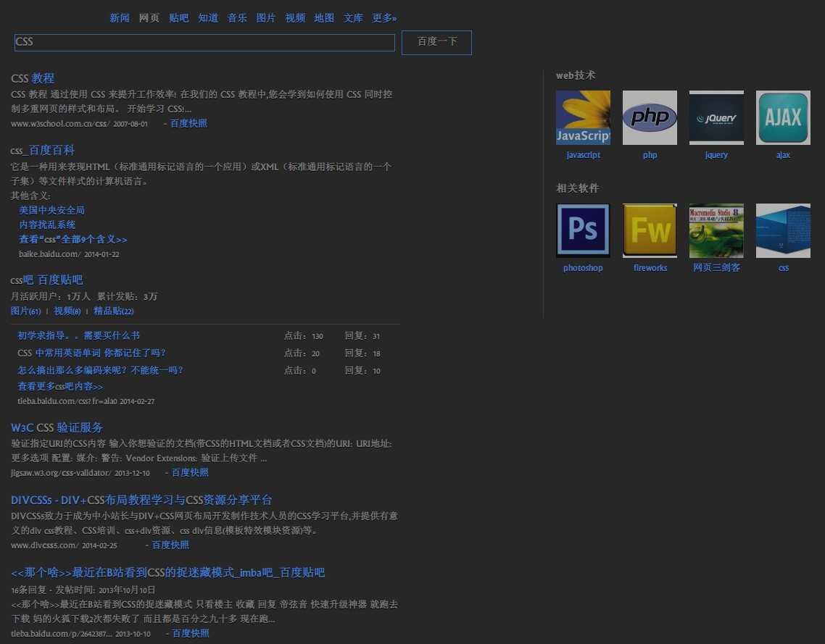Click the jquery logo icon
Screen dimensions: 825x644
[716, 117]
